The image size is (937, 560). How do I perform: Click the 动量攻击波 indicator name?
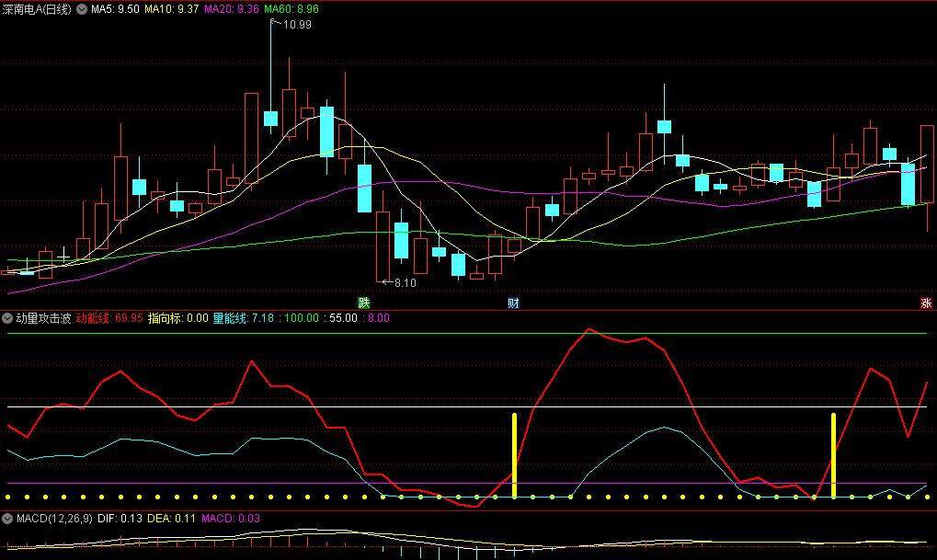pyautogui.click(x=43, y=318)
